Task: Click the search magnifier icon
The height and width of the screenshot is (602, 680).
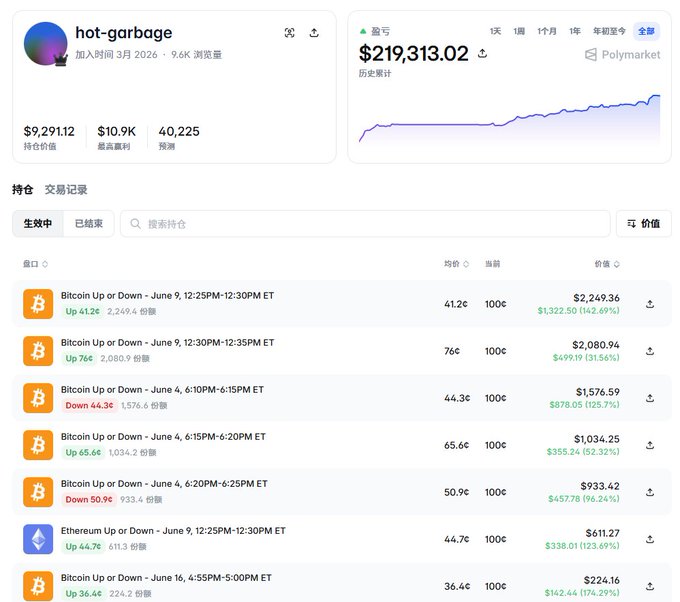Action: pos(135,224)
